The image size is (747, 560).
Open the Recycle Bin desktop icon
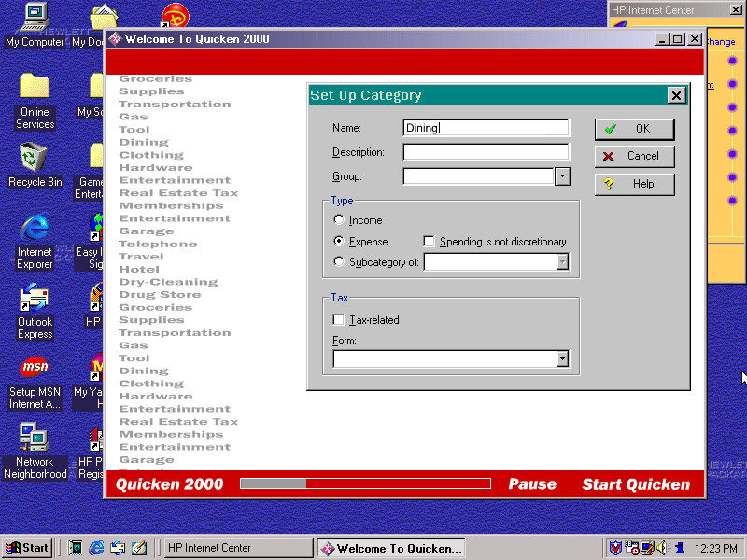(x=35, y=158)
